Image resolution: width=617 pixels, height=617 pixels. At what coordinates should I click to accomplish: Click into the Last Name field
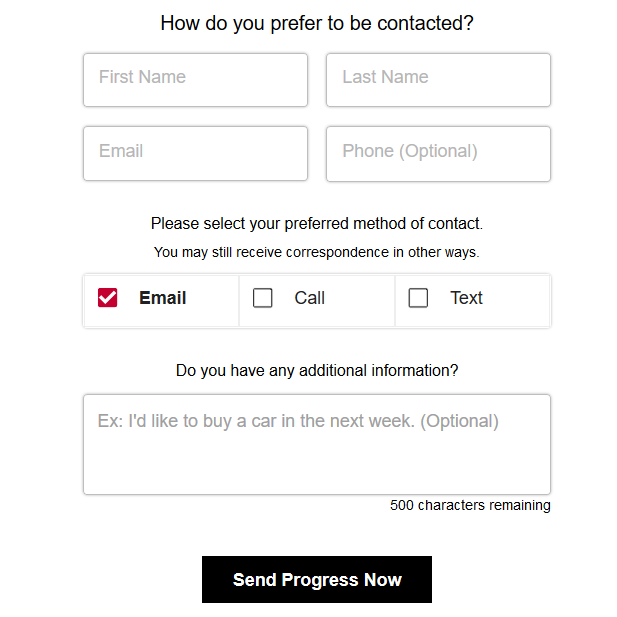point(438,80)
